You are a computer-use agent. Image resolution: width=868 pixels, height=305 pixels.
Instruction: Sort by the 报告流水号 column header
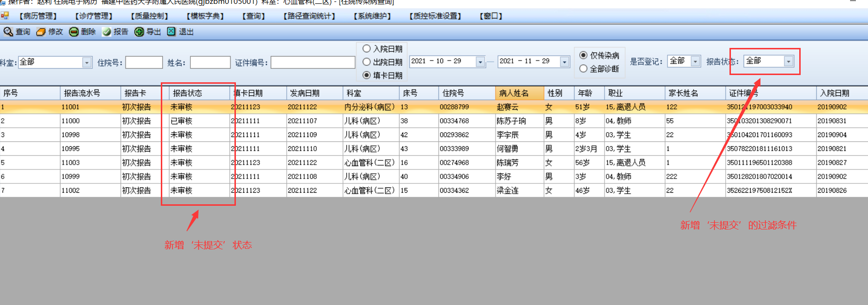91,93
